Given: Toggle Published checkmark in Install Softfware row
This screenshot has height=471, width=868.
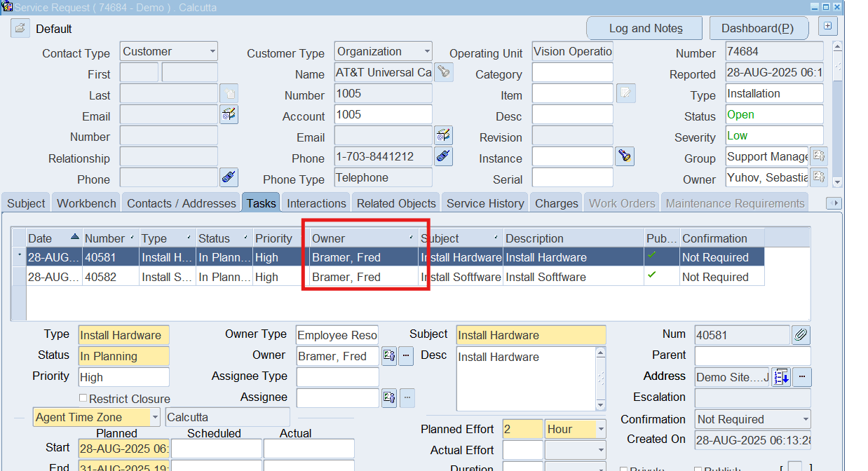Looking at the screenshot, I should click(x=653, y=275).
